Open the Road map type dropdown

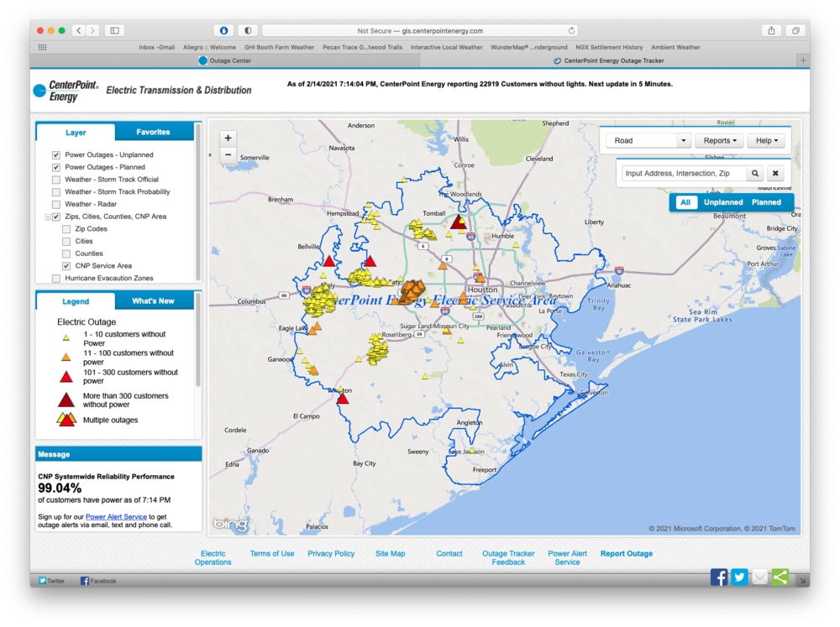pyautogui.click(x=648, y=141)
